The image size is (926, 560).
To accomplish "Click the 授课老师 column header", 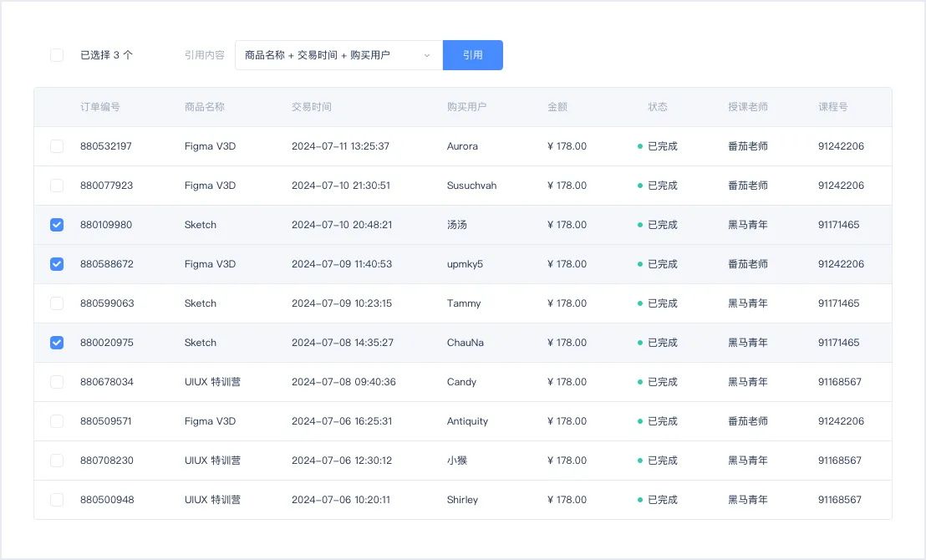I will 748,107.
